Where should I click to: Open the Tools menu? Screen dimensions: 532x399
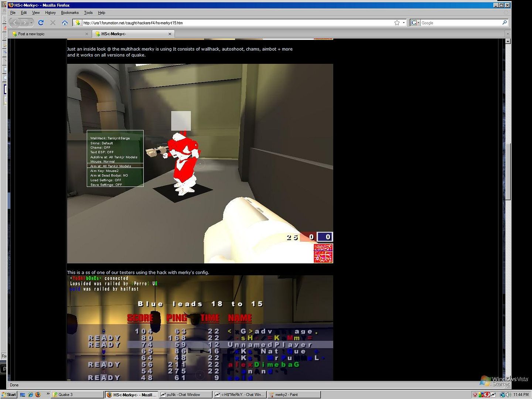pos(88,13)
